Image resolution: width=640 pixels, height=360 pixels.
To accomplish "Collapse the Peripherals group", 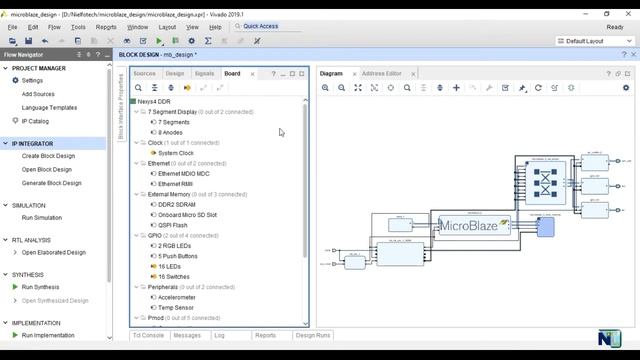I will tap(137, 287).
